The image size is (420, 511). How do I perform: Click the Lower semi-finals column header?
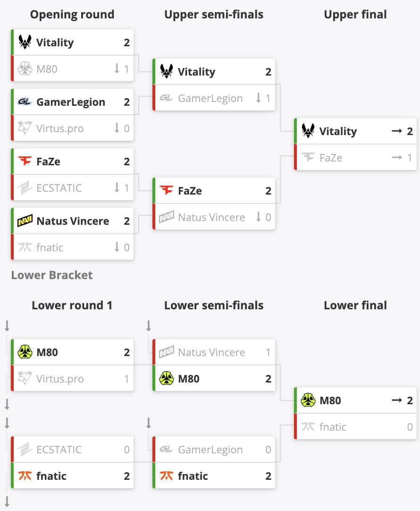tap(214, 306)
